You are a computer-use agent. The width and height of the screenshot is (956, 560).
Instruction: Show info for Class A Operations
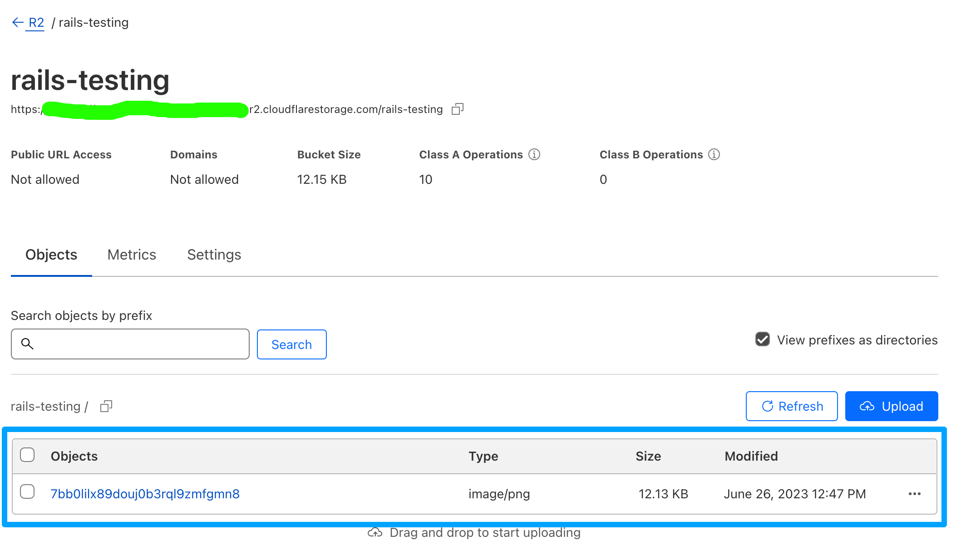pos(534,154)
